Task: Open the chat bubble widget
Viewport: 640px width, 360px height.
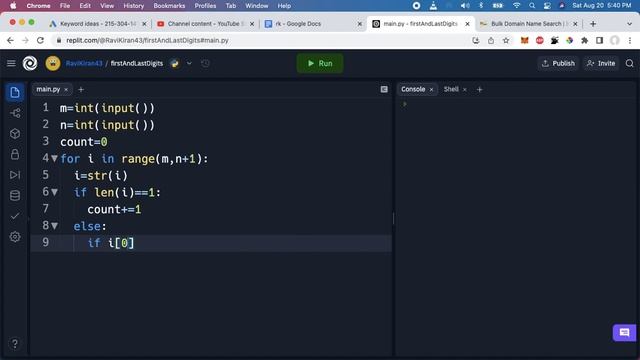Action: [x=624, y=333]
